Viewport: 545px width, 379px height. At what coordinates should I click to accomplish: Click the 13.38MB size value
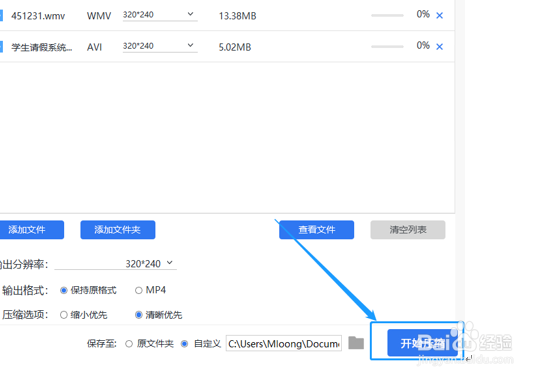coord(237,16)
